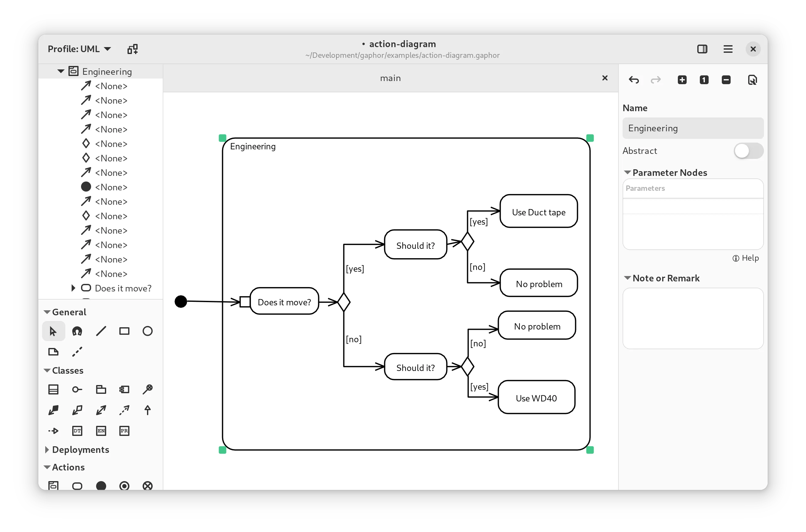This screenshot has width=806, height=532.
Task: Select the Class tool in Classes
Action: [53, 389]
